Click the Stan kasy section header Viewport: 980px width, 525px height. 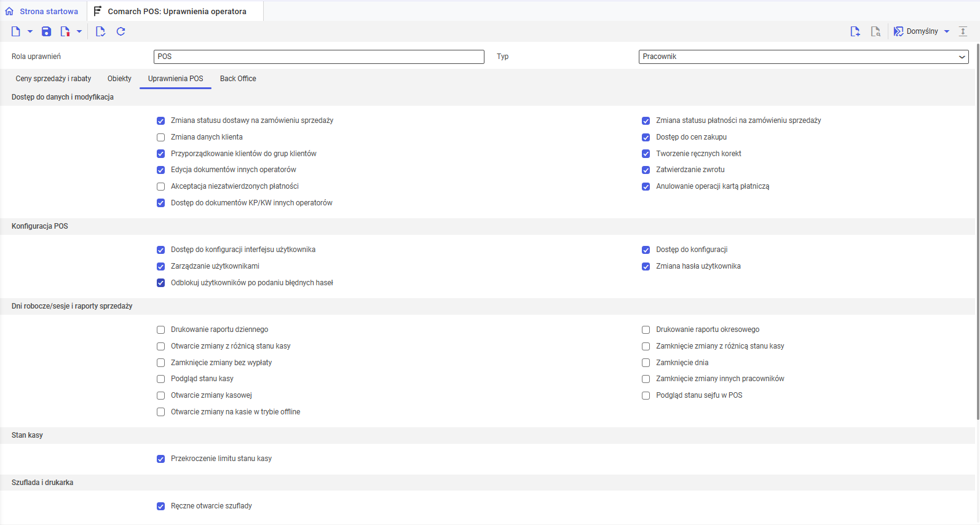(27, 435)
